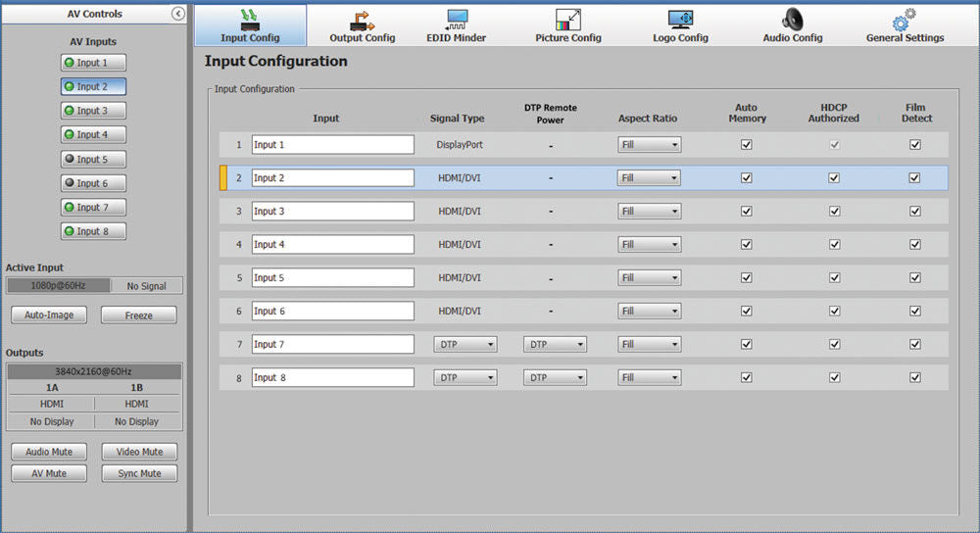Open the Output Config icon
The width and height of the screenshot is (980, 533).
click(x=362, y=20)
